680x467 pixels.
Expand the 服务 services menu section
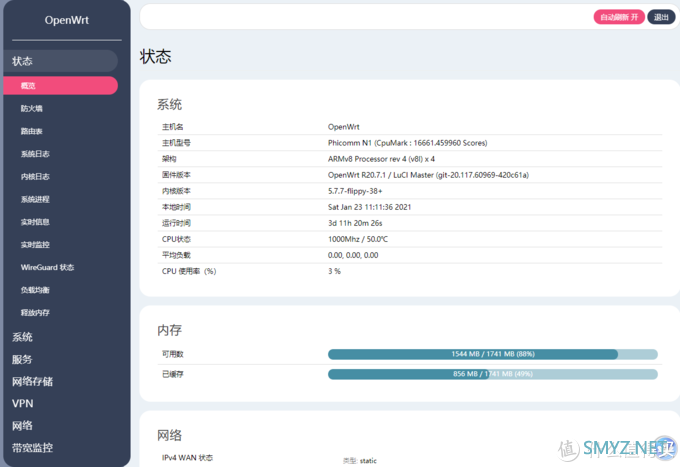pyautogui.click(x=22, y=359)
